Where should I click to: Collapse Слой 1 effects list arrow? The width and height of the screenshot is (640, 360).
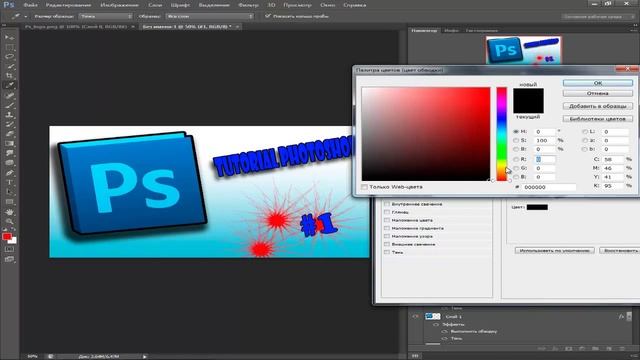tap(629, 316)
